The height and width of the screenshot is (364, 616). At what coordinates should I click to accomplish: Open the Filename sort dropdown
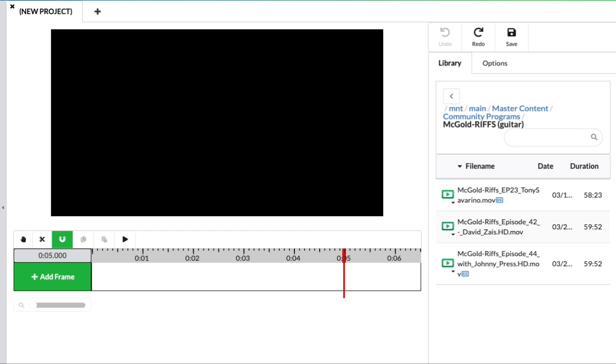coord(460,166)
